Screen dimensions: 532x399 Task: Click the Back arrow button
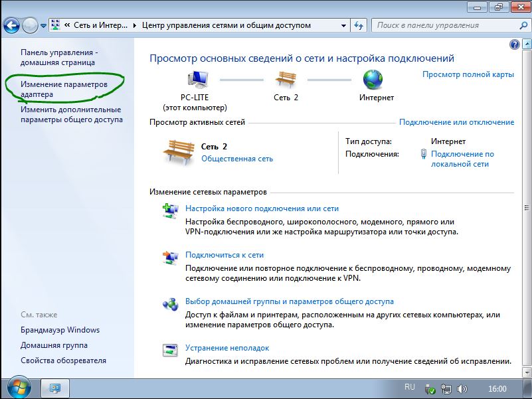click(11, 25)
